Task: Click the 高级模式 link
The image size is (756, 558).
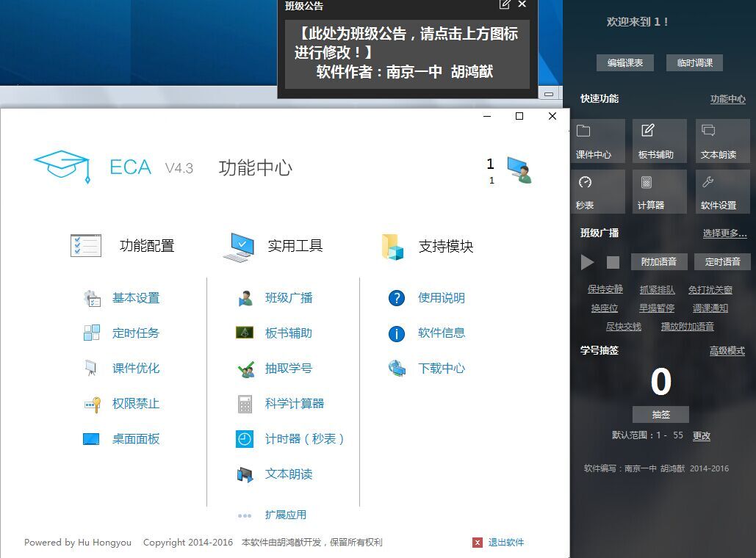Action: click(727, 351)
